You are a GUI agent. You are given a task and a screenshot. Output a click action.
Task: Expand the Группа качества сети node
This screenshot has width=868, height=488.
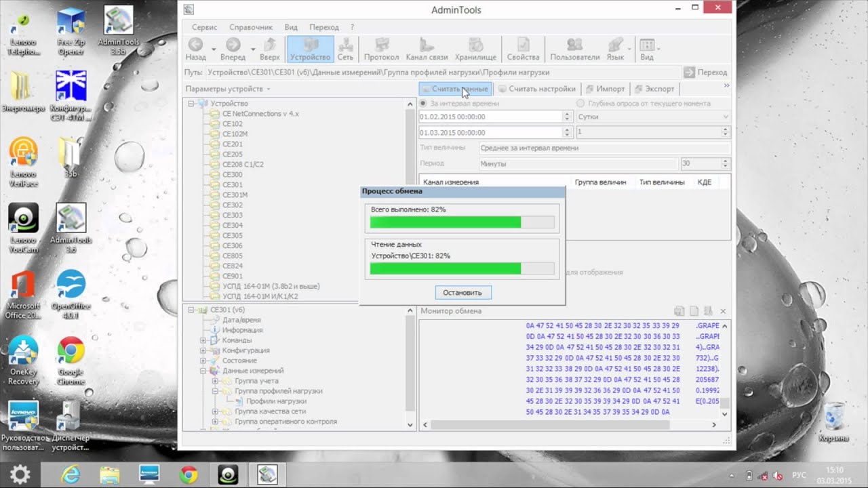click(x=215, y=411)
